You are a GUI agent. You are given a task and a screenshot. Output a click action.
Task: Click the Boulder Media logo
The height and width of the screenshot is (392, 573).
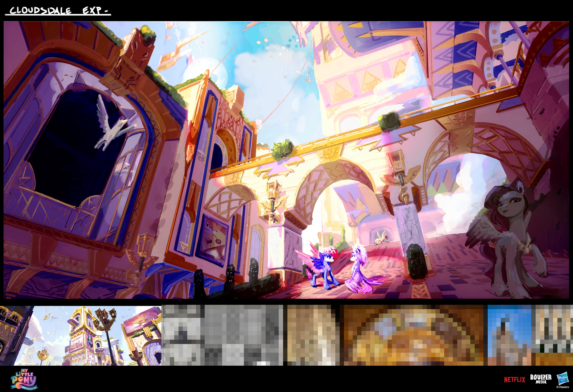pyautogui.click(x=541, y=379)
